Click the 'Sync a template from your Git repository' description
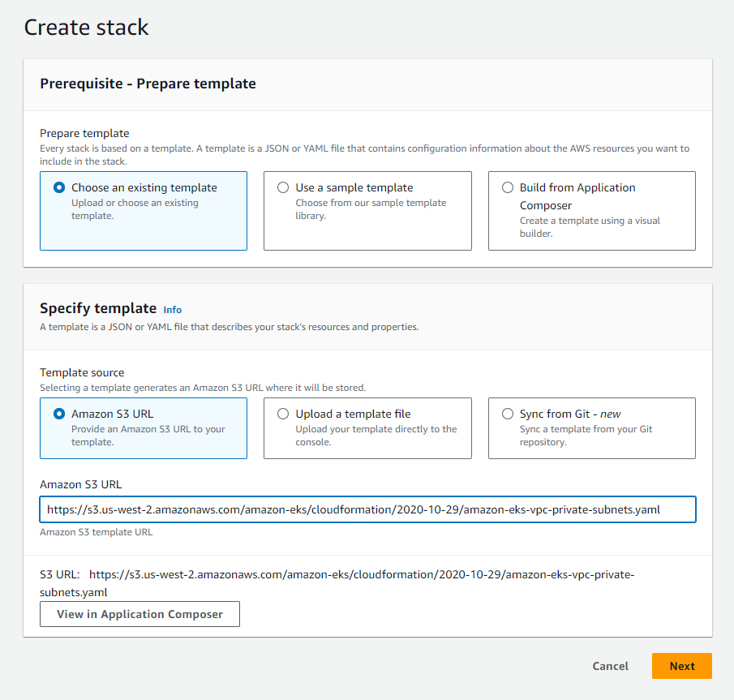This screenshot has width=734, height=700. (x=586, y=436)
